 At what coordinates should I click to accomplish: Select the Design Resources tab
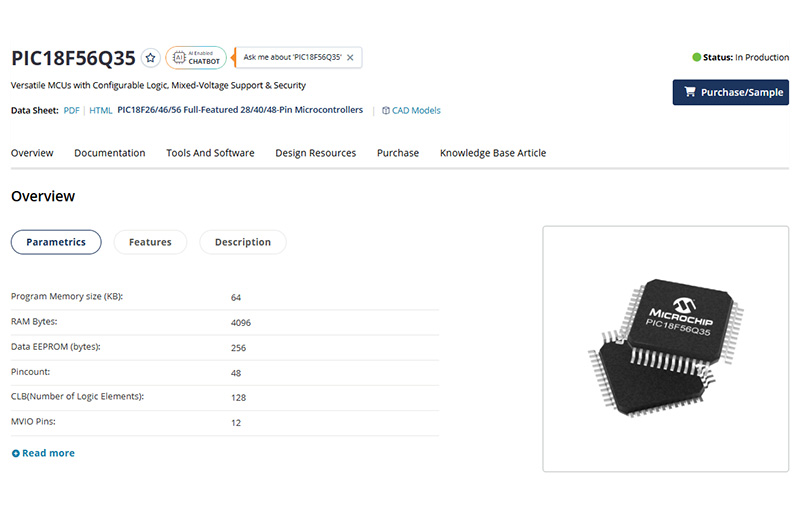click(316, 153)
